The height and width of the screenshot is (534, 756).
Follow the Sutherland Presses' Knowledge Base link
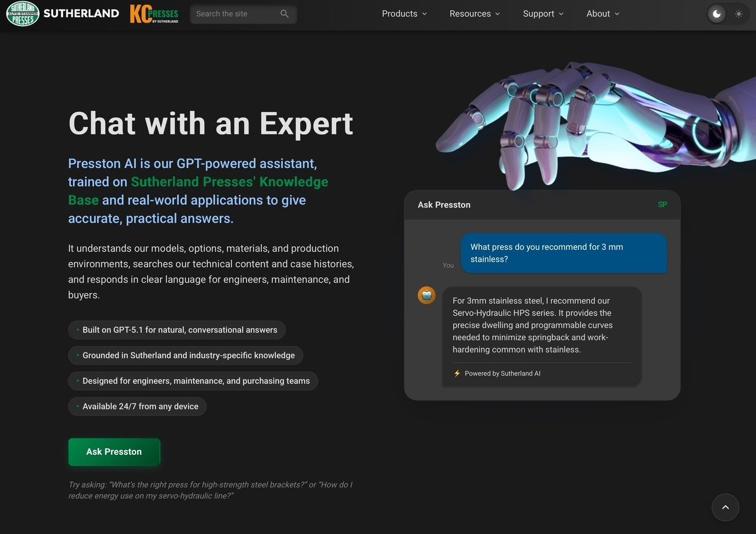point(198,191)
